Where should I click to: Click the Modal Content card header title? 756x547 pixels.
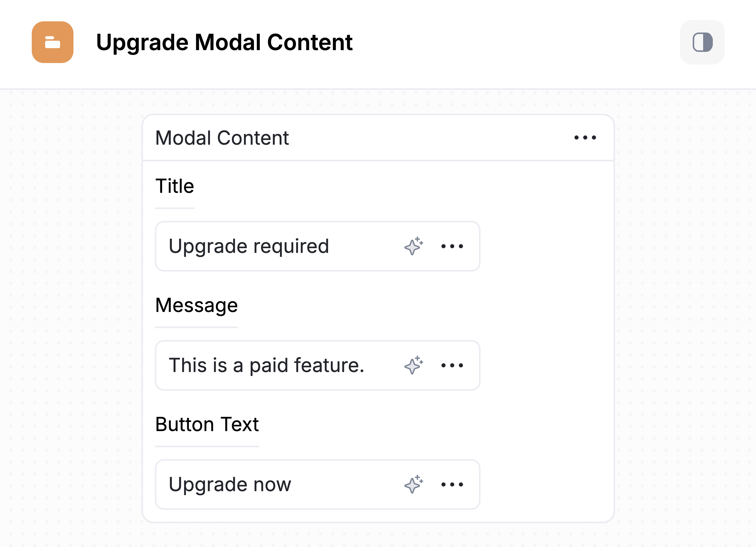[222, 138]
